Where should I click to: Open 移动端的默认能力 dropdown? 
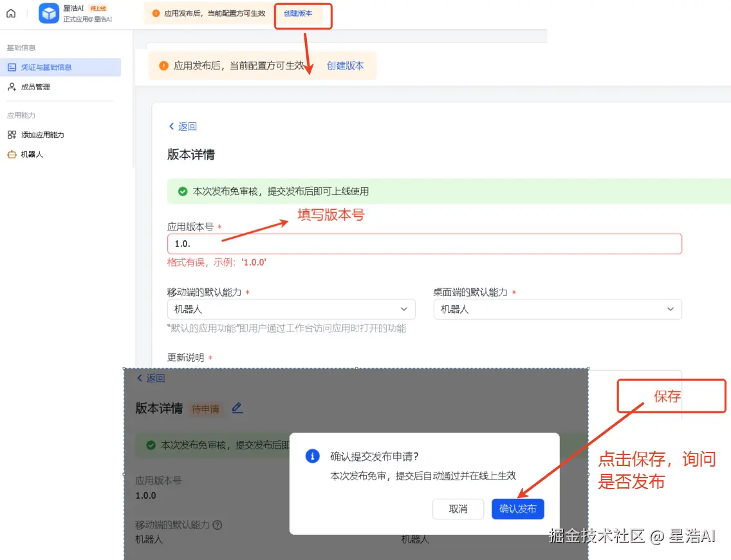click(291, 309)
